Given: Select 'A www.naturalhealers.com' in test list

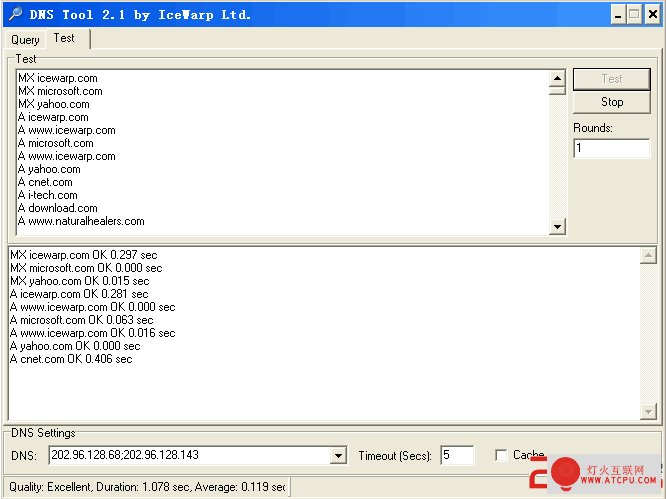Looking at the screenshot, I should pyautogui.click(x=81, y=221).
